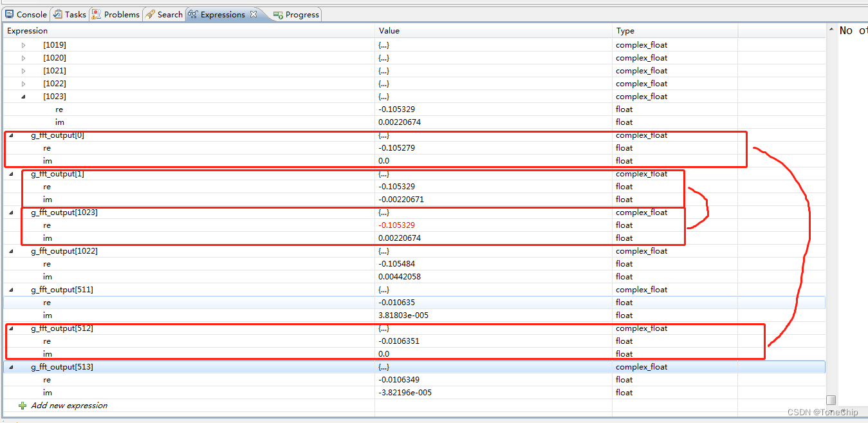Click the Console tab icon
The height and width of the screenshot is (423, 868).
pyautogui.click(x=10, y=14)
